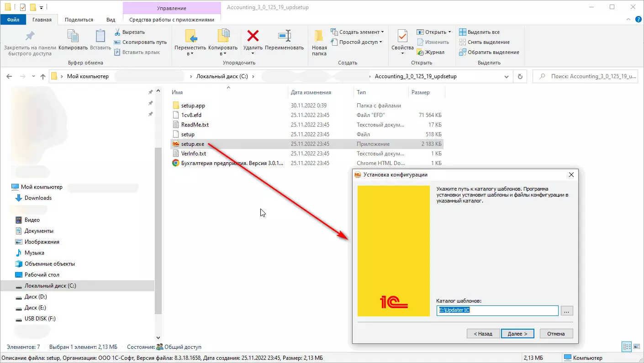Select the setup.exe file with the 1C icon
This screenshot has width=644, height=363.
point(306,144)
